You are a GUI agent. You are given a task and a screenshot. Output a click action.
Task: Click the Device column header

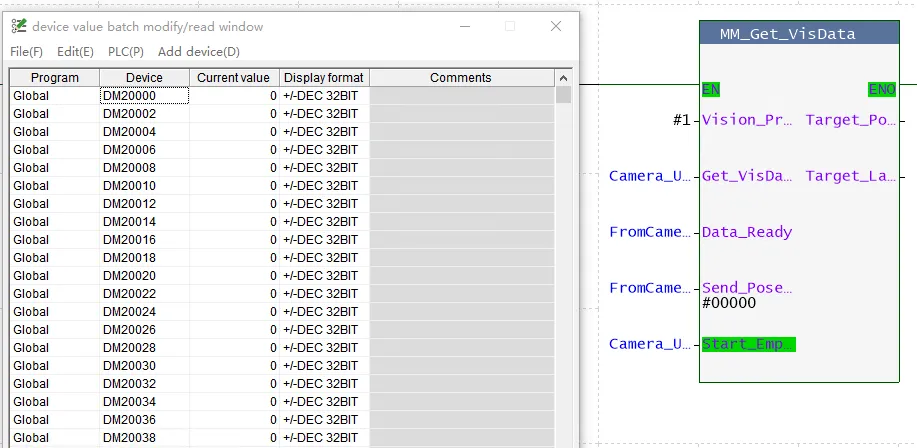[144, 78]
